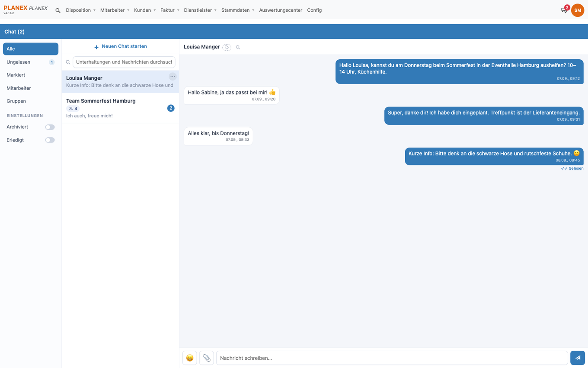588x368 pixels.
Task: Send the message with paper plane button
Action: (x=578, y=358)
